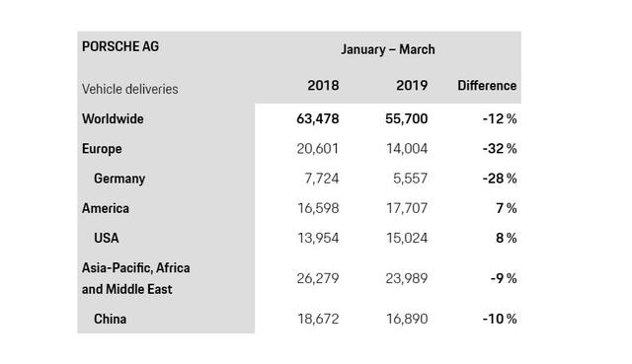
Task: Click the PORSCHE AG table title
Action: 120,46
